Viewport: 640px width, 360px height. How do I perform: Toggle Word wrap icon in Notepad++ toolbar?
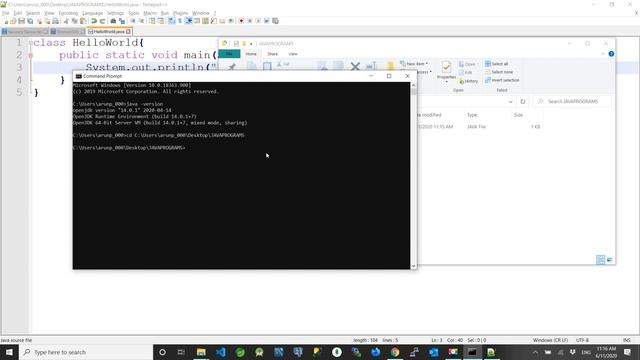171,21
